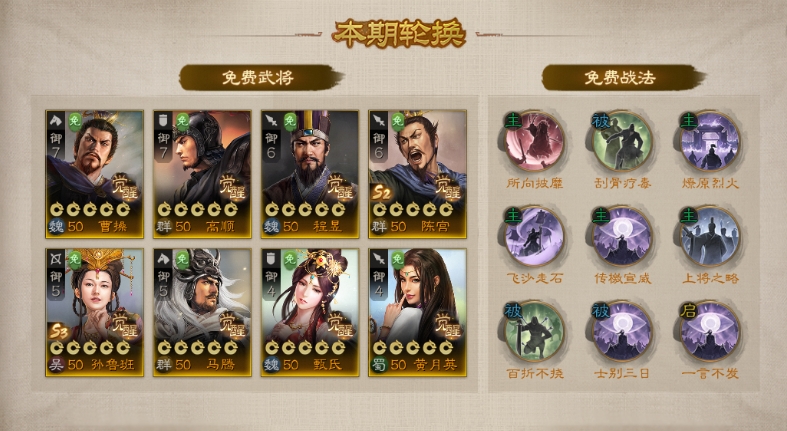View the 马腾 hero card
The image size is (787, 431).
pos(202,312)
